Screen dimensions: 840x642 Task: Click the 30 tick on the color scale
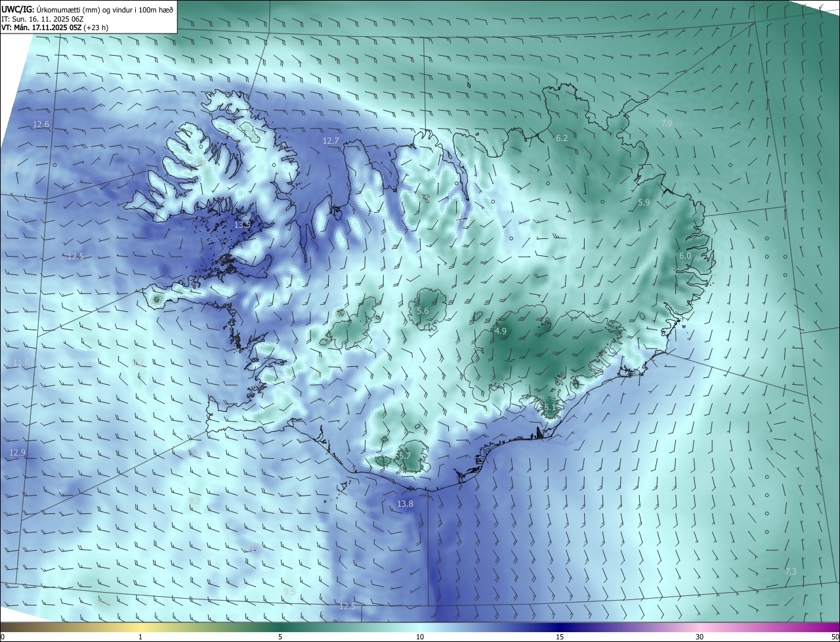click(x=700, y=637)
